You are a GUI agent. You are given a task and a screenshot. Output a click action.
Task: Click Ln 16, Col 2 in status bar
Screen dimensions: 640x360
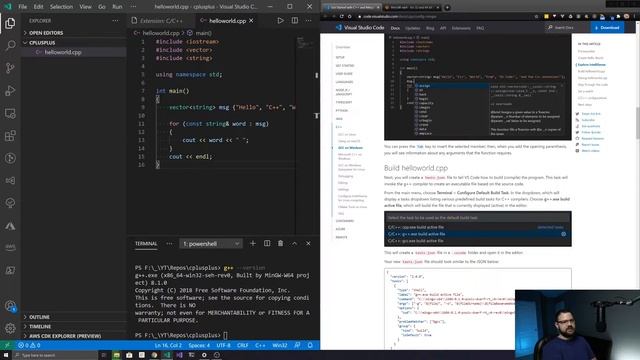pyautogui.click(x=168, y=345)
